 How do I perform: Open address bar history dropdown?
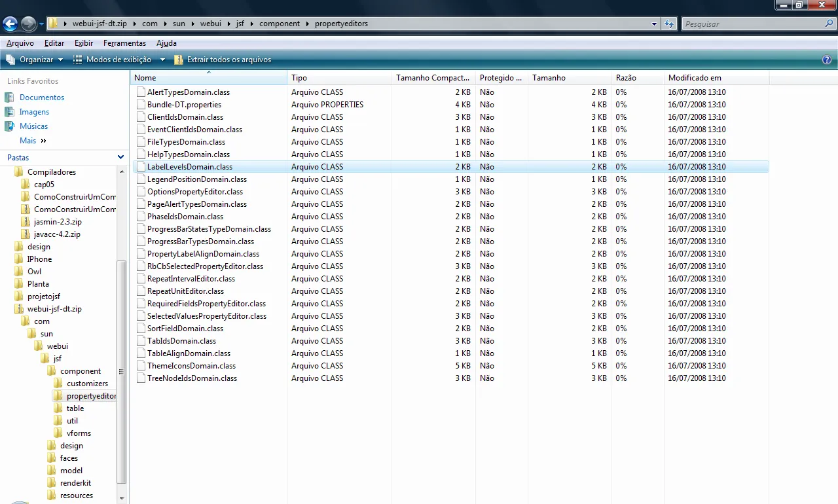(655, 24)
